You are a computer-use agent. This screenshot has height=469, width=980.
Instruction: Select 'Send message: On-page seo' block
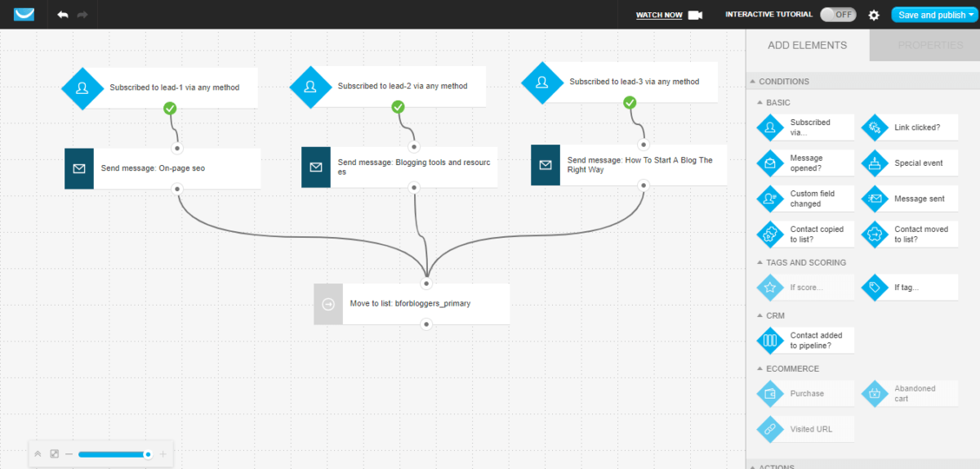pos(163,169)
